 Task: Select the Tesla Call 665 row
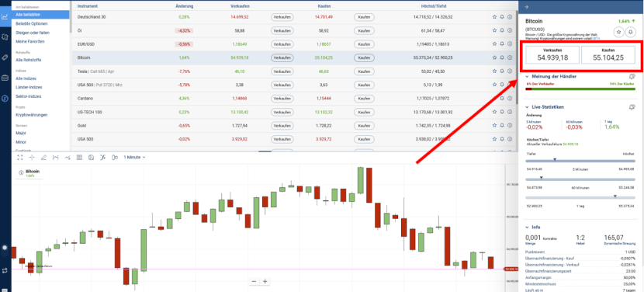[x=294, y=71]
